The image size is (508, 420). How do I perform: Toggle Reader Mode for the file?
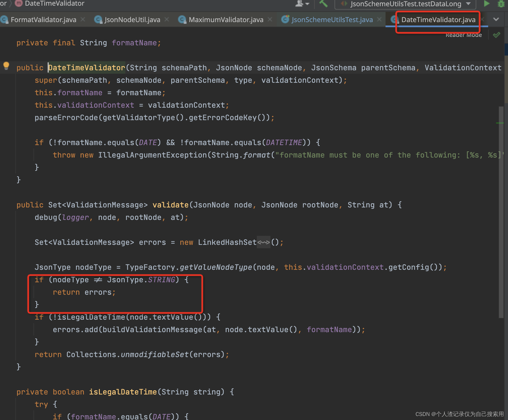(x=463, y=35)
